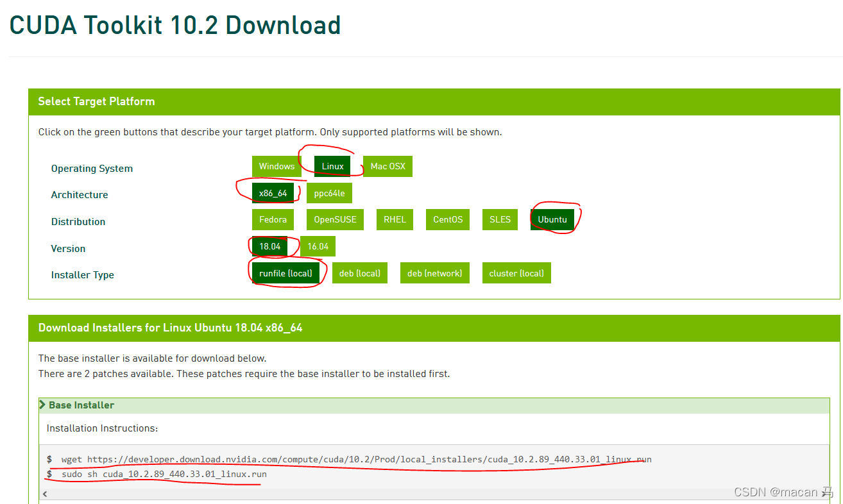Image resolution: width=843 pixels, height=504 pixels.
Task: Select deb (network) installer type
Action: (434, 273)
